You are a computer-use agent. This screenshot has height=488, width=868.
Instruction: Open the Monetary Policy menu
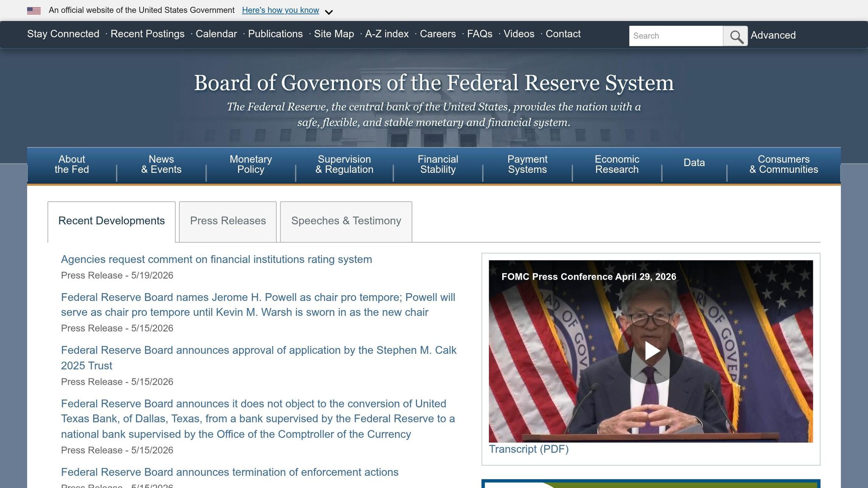tap(250, 164)
